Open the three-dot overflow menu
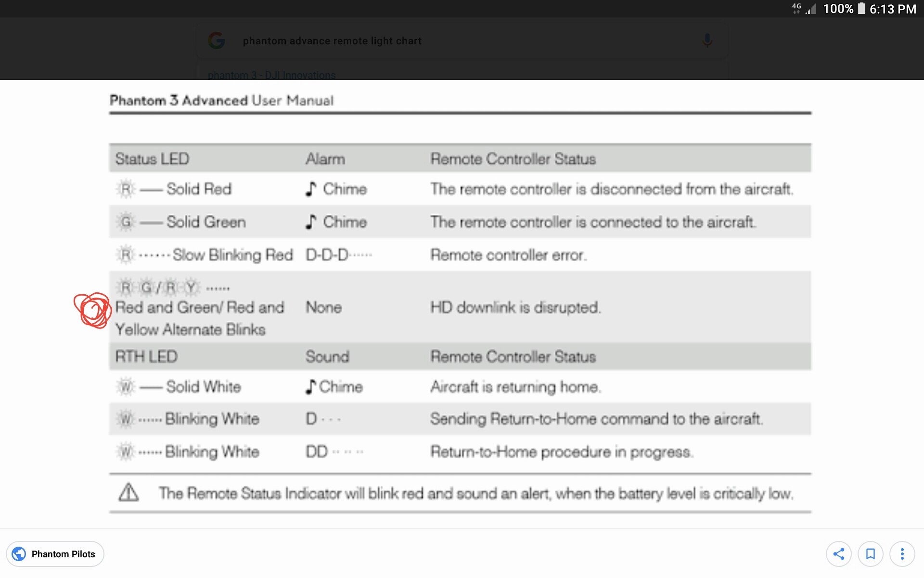 click(x=902, y=554)
